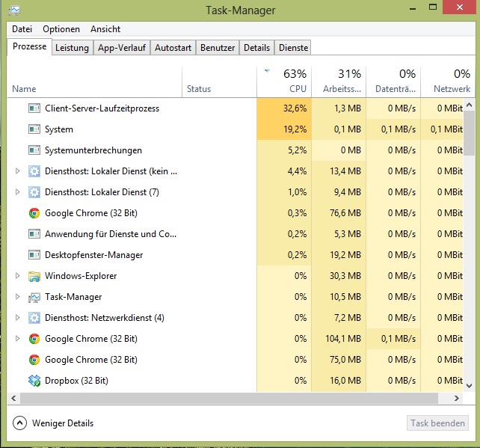Viewport: 480px width, 448px height.
Task: Open the Ansicht menu
Action: (105, 29)
